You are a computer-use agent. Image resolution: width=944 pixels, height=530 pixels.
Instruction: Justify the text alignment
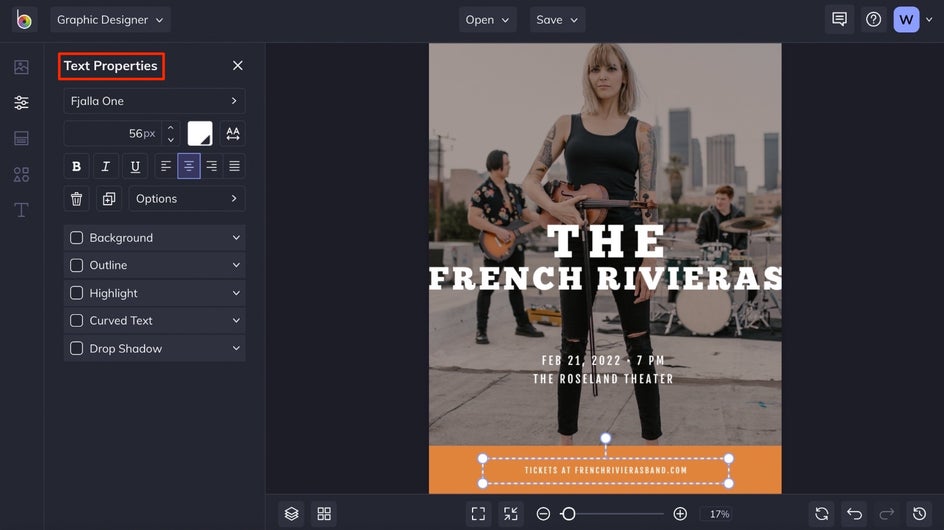pyautogui.click(x=234, y=166)
